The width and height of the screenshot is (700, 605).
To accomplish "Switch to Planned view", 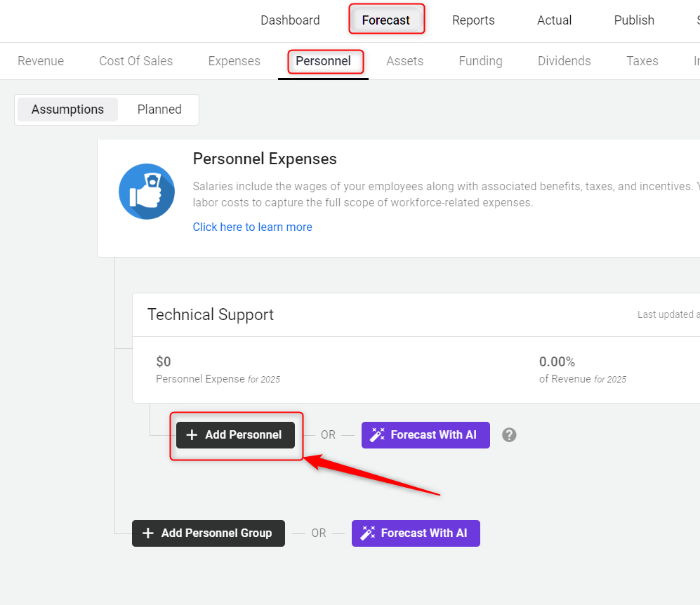I will tap(159, 109).
